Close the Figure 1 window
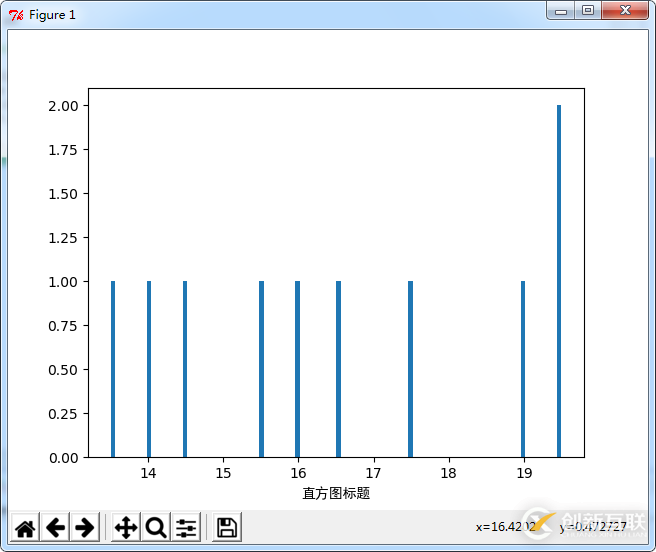The image size is (656, 552). tap(625, 11)
